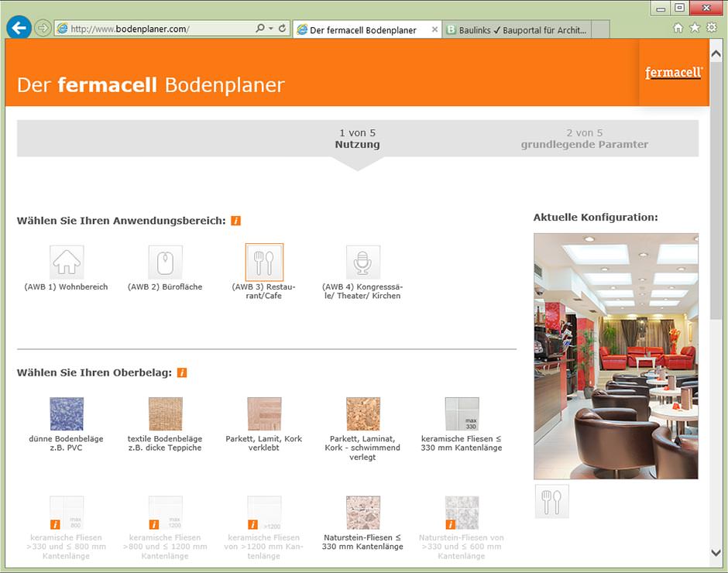Open info icon on keramische Fliesen max 800 tile
Viewport: 728px width, 573px height.
pyautogui.click(x=55, y=524)
